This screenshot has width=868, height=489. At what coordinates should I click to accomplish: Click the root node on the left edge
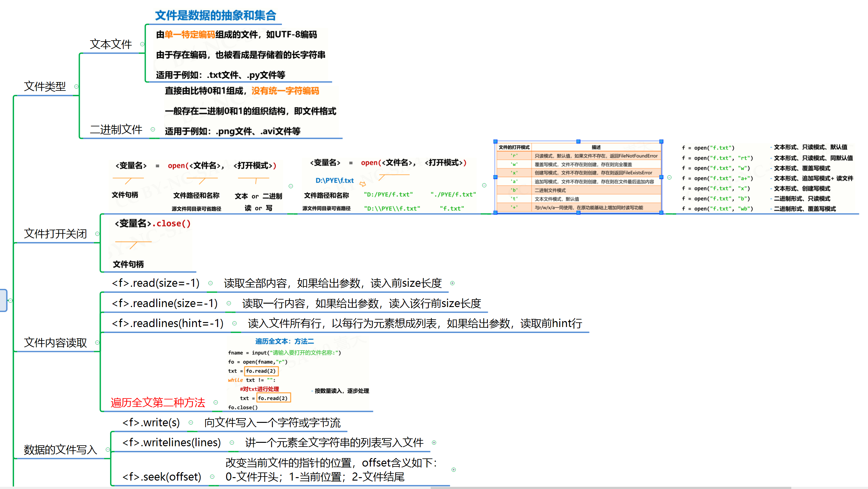click(3, 300)
